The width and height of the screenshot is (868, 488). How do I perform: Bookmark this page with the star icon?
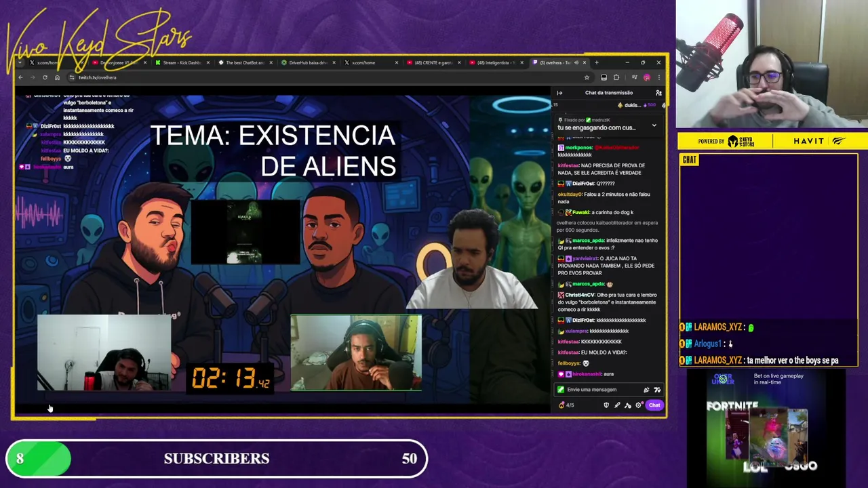click(587, 78)
